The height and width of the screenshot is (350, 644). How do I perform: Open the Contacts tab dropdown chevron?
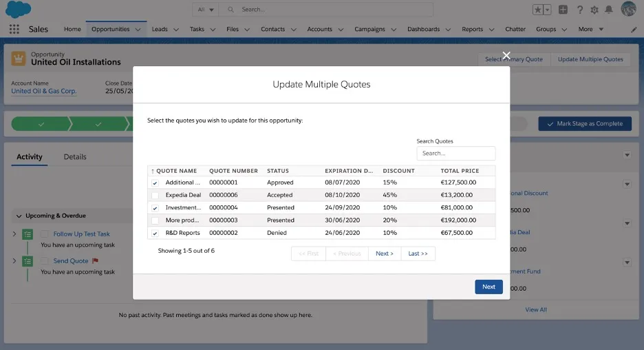pos(293,30)
